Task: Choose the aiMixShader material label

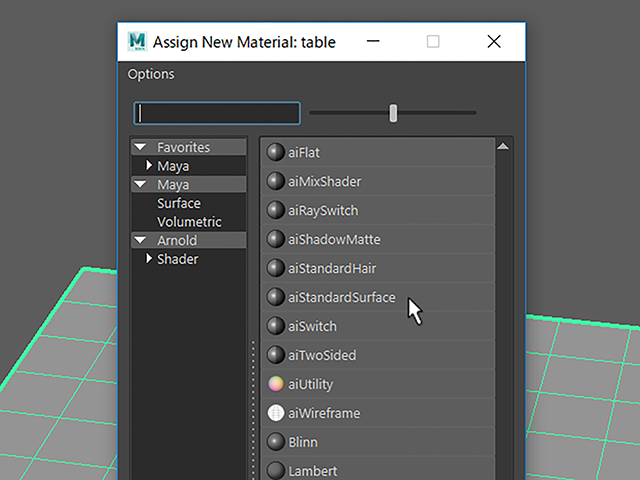Action: [324, 182]
